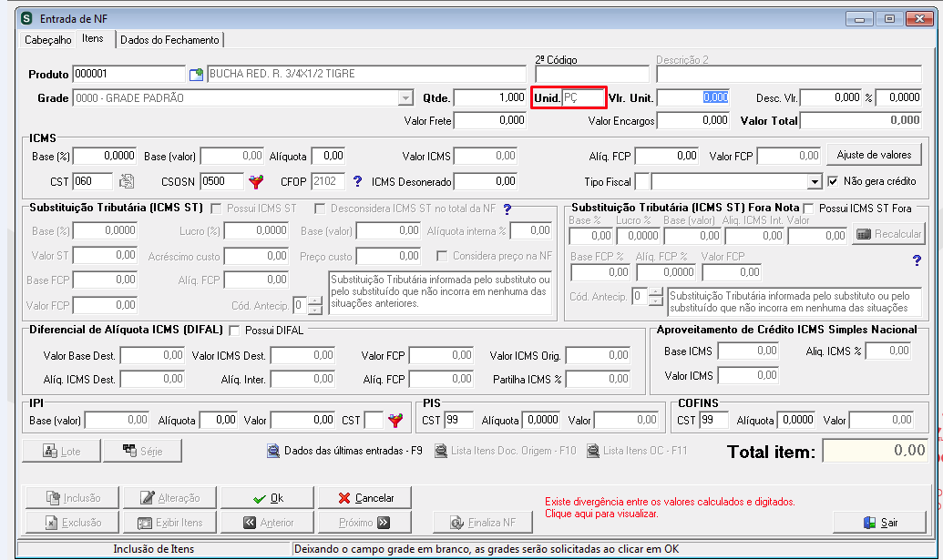Click the Partilha ICMS % field
Image resolution: width=943 pixels, height=560 pixels.
tap(598, 379)
